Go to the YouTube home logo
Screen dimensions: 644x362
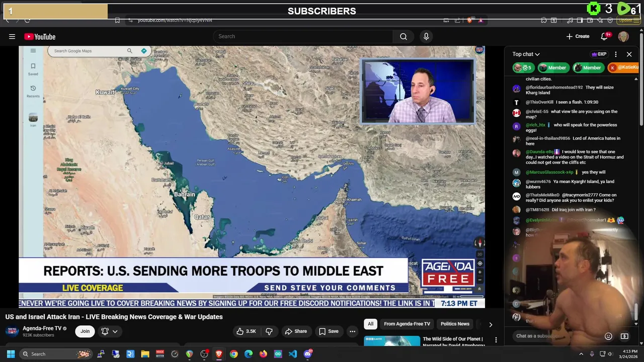pyautogui.click(x=40, y=36)
